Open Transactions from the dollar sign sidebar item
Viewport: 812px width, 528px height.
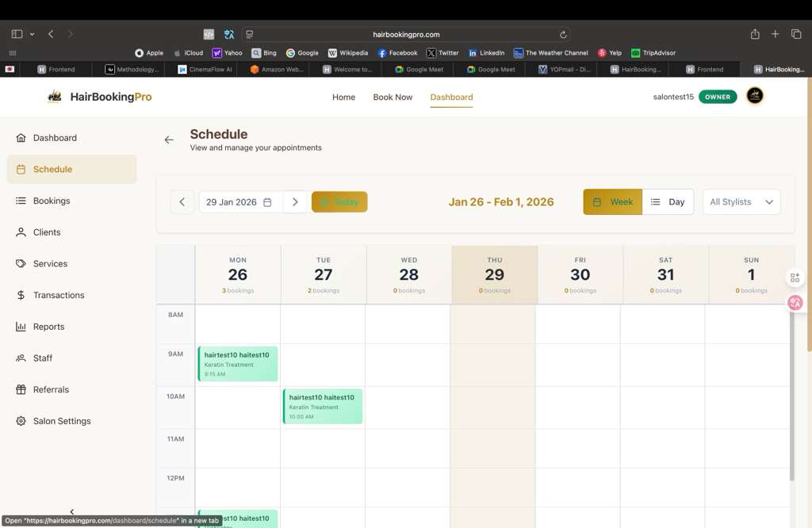(x=58, y=295)
